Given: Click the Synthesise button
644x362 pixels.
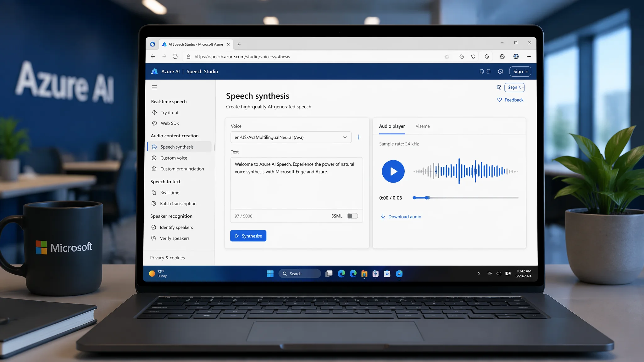Looking at the screenshot, I should pyautogui.click(x=248, y=236).
